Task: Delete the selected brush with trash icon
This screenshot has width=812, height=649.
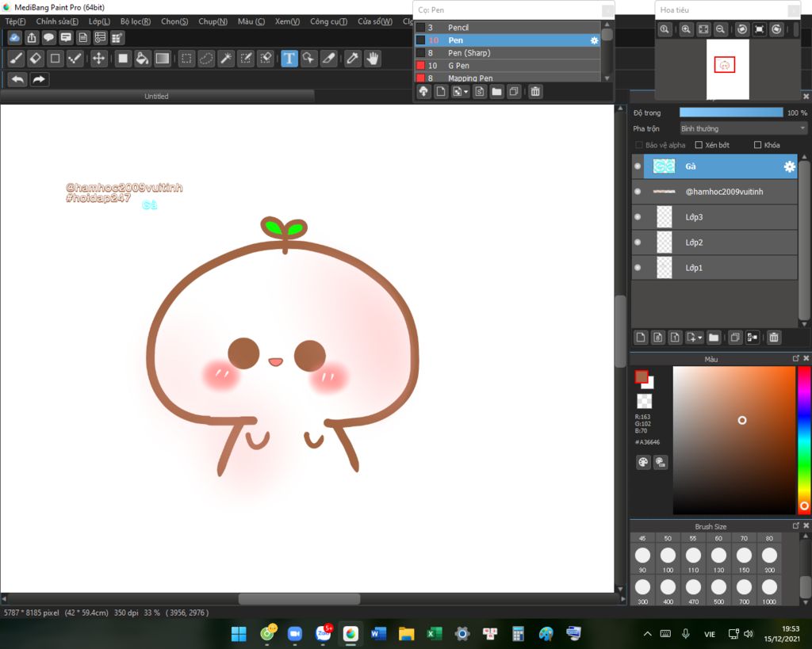Action: pyautogui.click(x=535, y=92)
